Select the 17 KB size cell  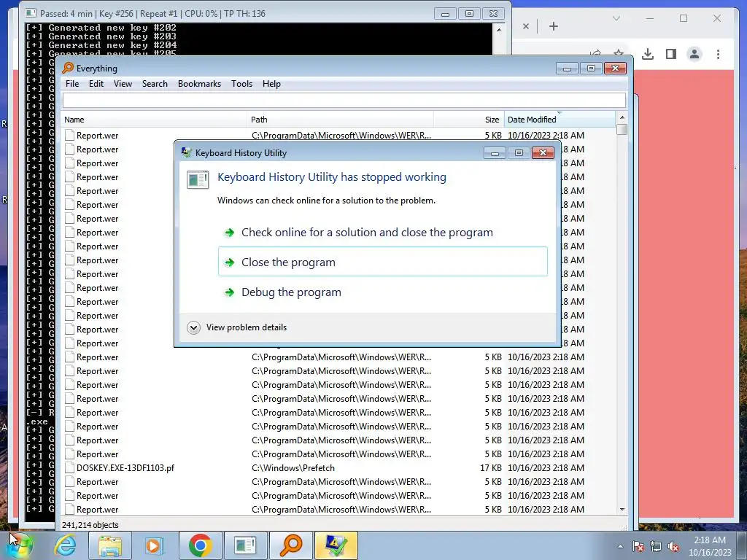pos(491,468)
